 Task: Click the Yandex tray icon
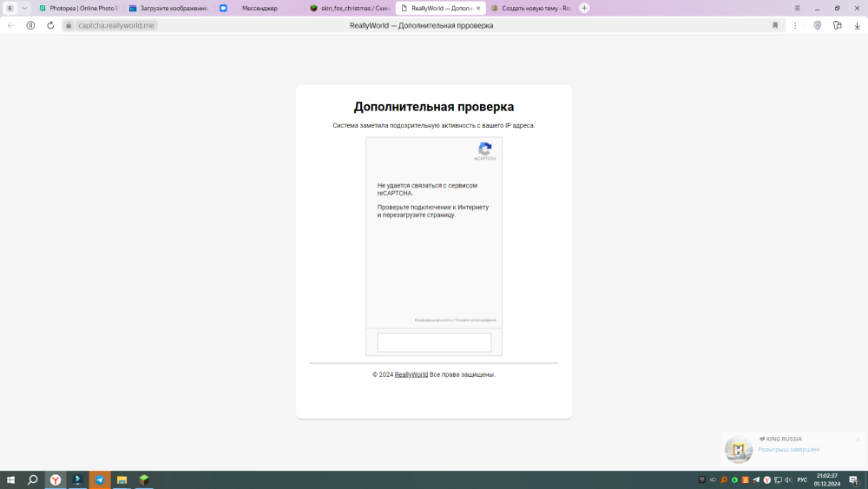[766, 479]
